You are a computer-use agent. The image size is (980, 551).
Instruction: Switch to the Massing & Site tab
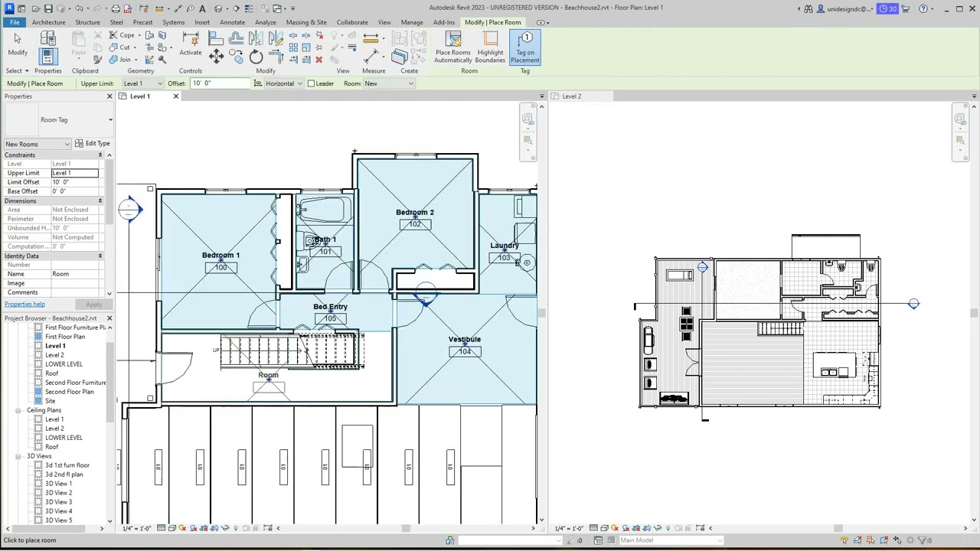click(x=306, y=22)
